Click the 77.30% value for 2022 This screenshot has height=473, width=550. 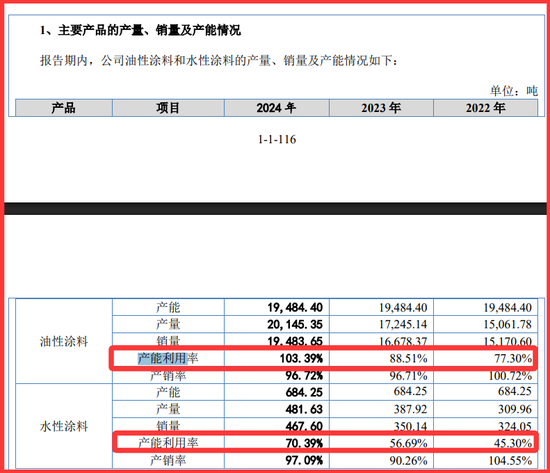(x=513, y=359)
